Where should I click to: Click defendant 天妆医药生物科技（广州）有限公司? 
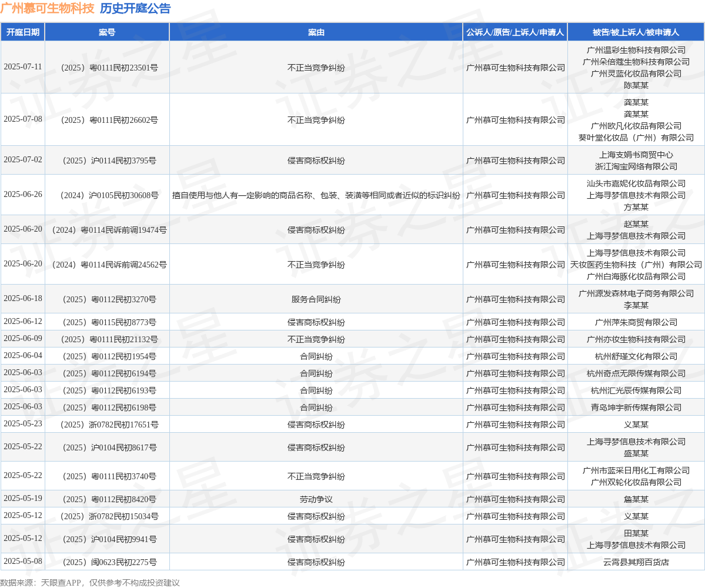pos(636,265)
